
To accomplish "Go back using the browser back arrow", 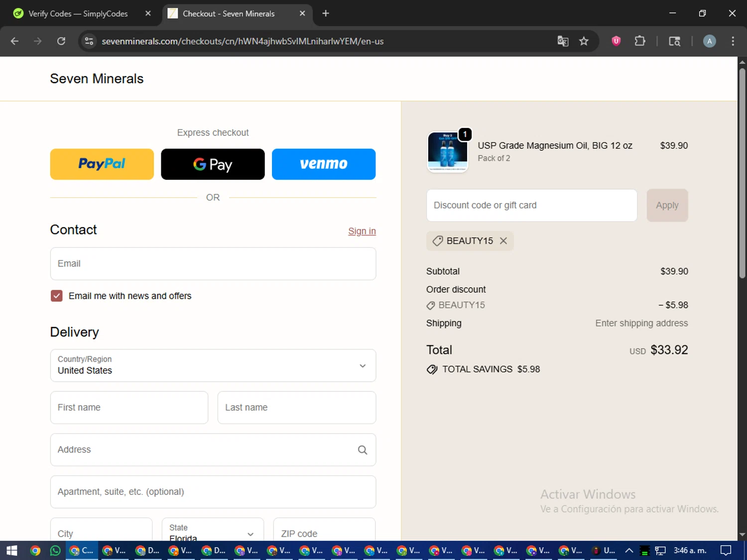I will click(14, 41).
